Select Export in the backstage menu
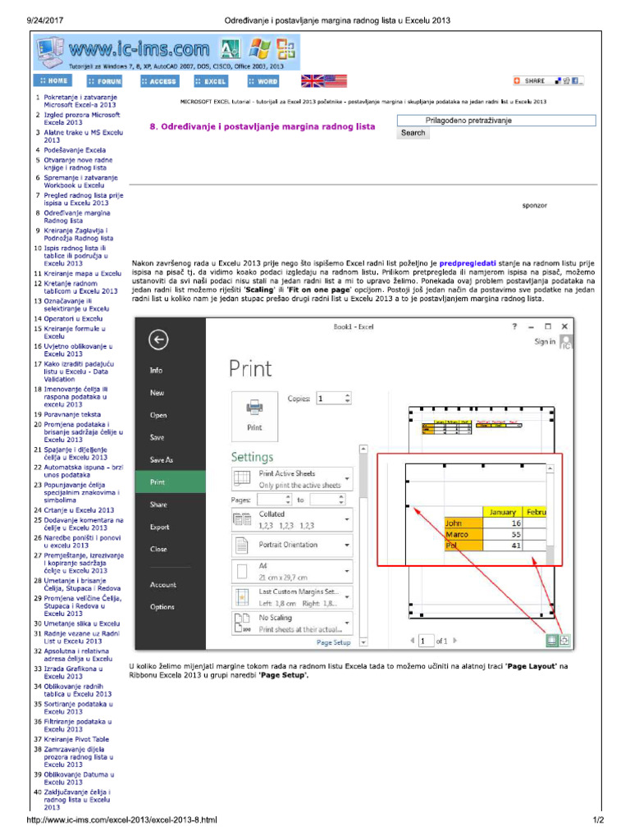Image resolution: width=630 pixels, height=840 pixels. click(160, 527)
